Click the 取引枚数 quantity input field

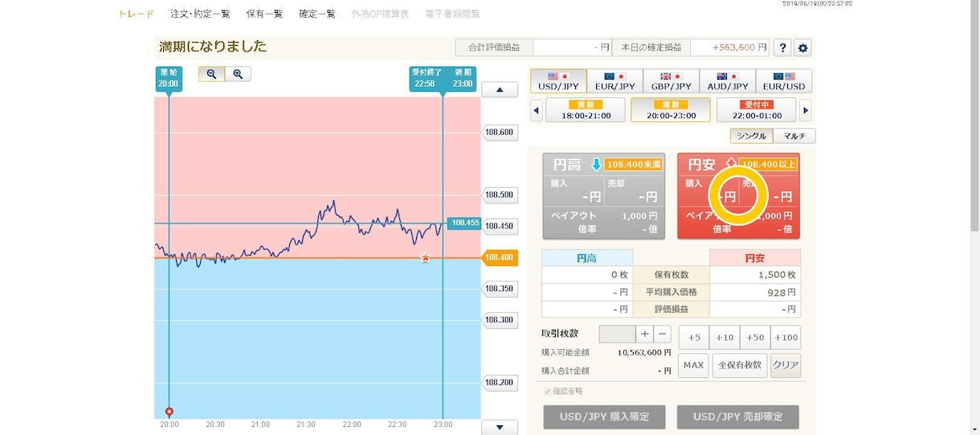[618, 334]
